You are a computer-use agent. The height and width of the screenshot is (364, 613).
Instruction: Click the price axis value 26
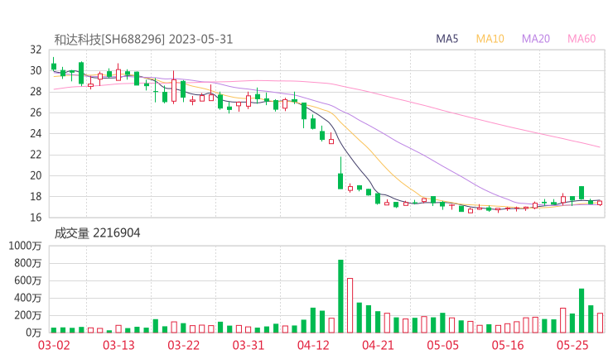point(36,113)
